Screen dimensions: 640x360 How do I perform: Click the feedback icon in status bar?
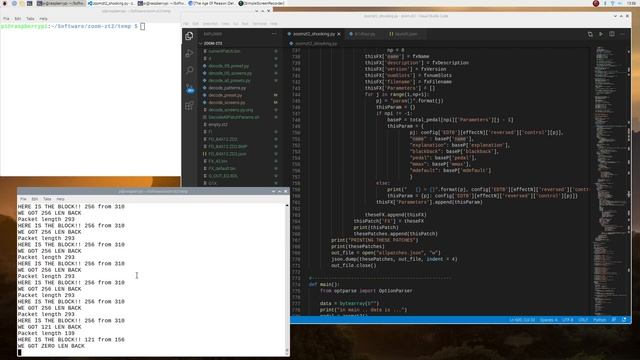tap(614, 320)
